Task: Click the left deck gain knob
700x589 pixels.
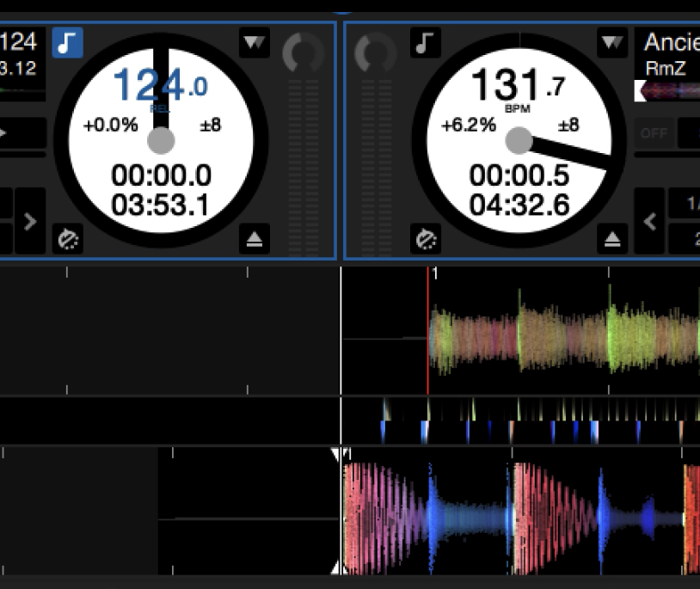Action: 303,52
